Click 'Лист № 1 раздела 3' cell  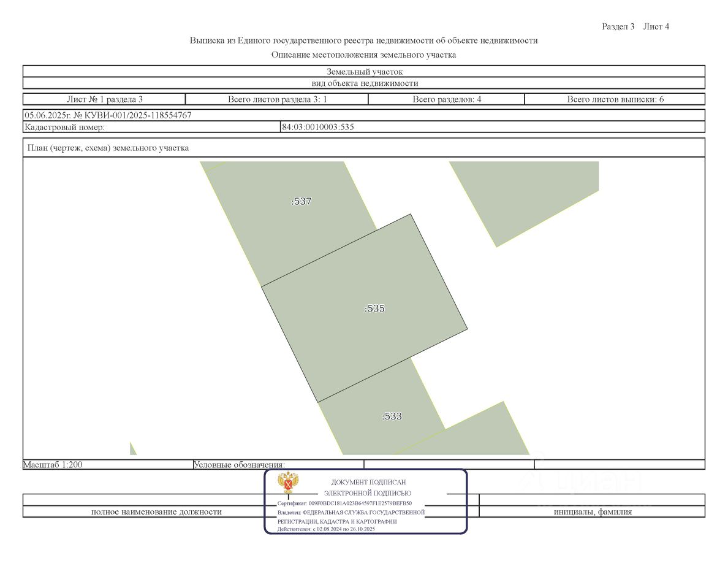click(x=104, y=99)
